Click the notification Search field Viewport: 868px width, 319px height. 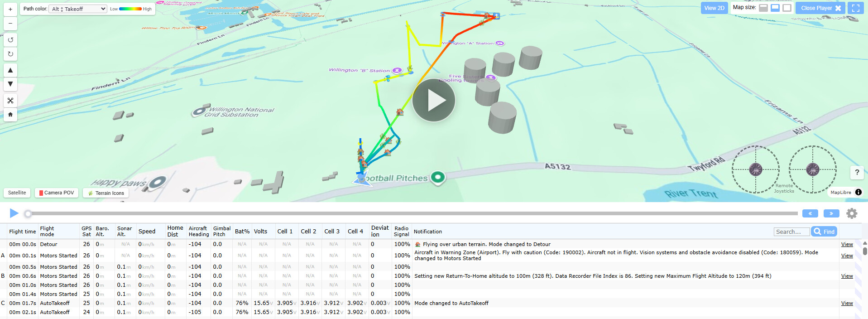pyautogui.click(x=791, y=232)
